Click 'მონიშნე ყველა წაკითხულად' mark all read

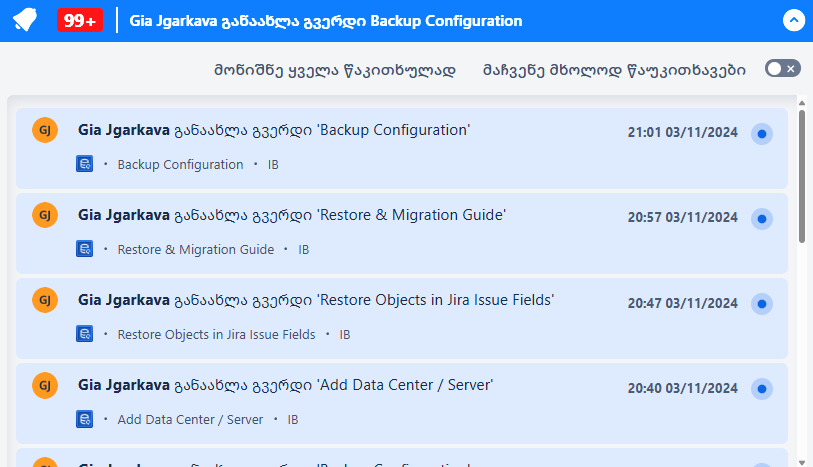point(335,70)
